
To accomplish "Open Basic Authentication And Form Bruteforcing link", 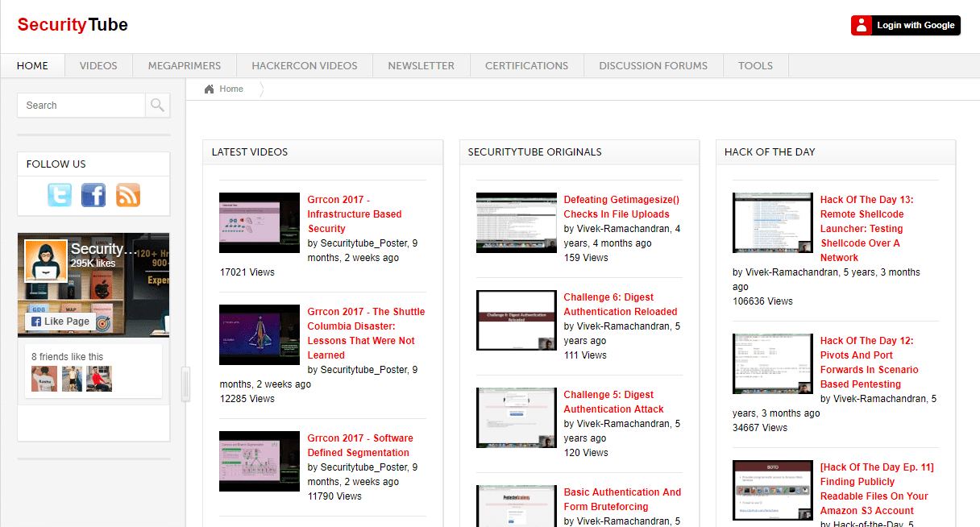I will click(622, 500).
